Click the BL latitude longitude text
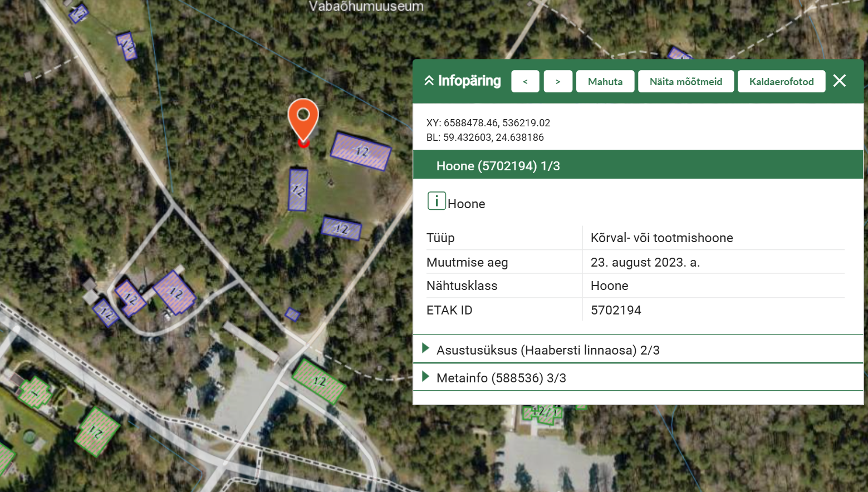The height and width of the screenshot is (492, 868). [x=485, y=137]
